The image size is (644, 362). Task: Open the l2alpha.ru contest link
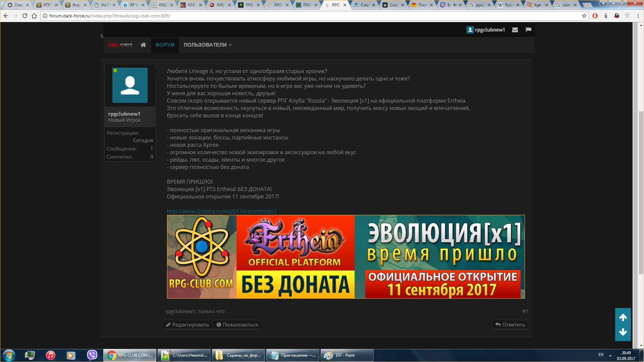pyautogui.click(x=222, y=211)
